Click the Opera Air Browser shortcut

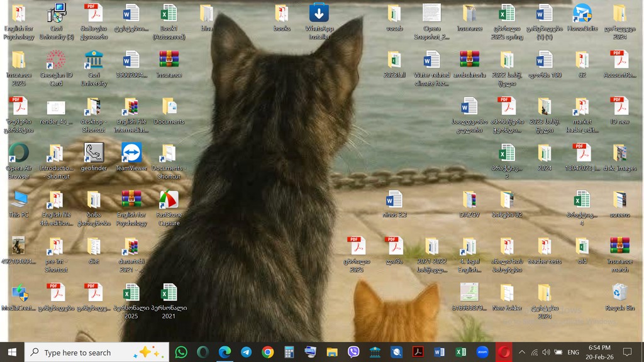(x=19, y=161)
